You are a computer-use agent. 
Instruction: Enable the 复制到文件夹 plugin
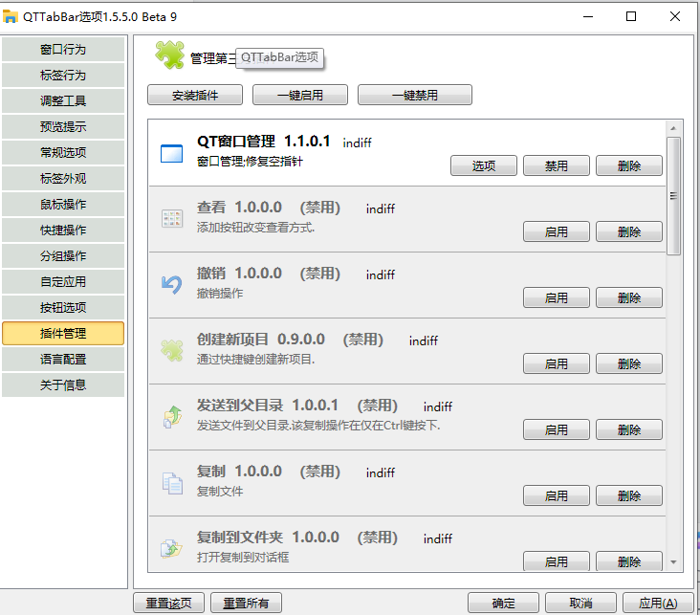[557, 560]
